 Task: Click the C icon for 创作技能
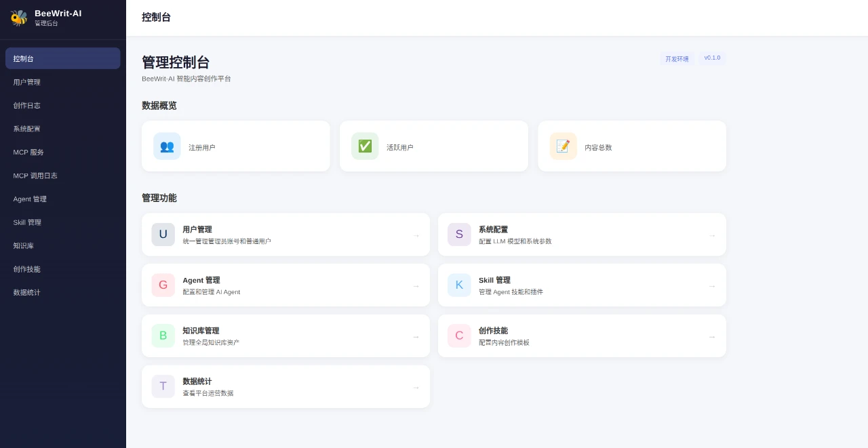459,335
